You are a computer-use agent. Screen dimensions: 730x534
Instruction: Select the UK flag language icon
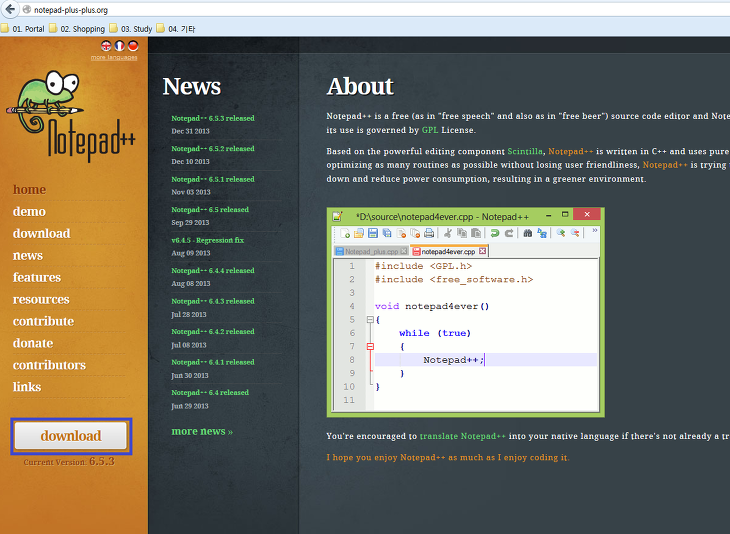point(106,46)
